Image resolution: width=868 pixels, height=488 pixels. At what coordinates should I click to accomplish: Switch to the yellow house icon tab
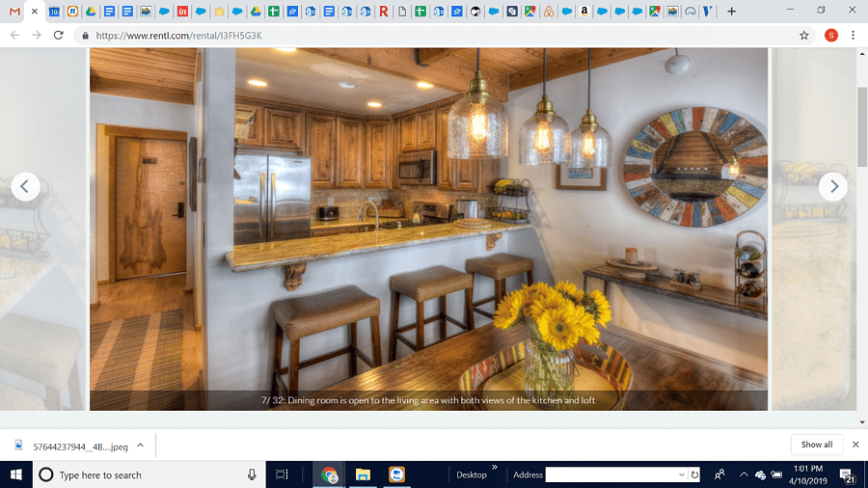tap(219, 11)
